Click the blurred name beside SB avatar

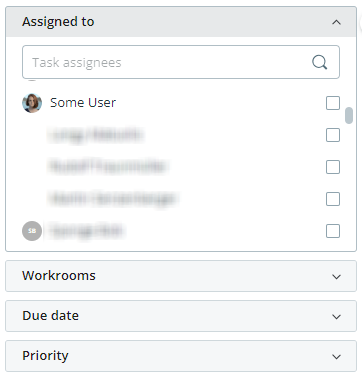click(87, 231)
